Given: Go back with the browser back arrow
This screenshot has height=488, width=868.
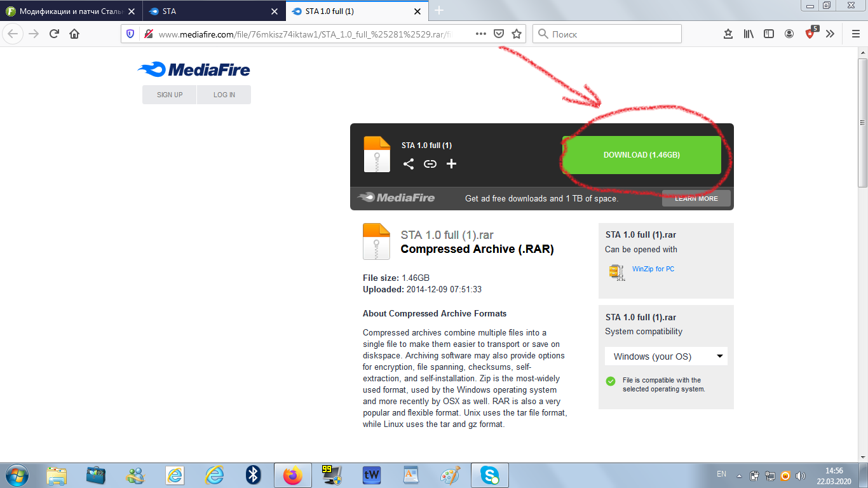Looking at the screenshot, I should tap(13, 34).
